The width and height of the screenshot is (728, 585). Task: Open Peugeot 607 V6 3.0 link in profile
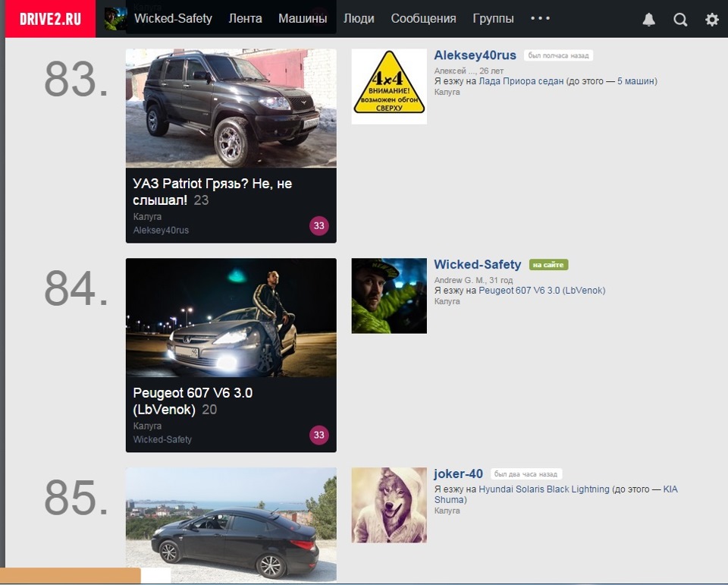click(x=541, y=291)
